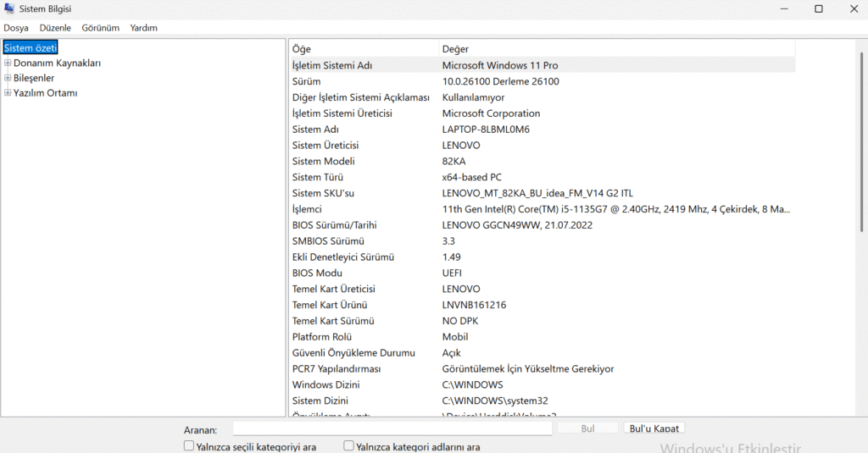Minimize the Sistem Bilgisi window
Image resolution: width=868 pixels, height=453 pixels.
[780, 8]
